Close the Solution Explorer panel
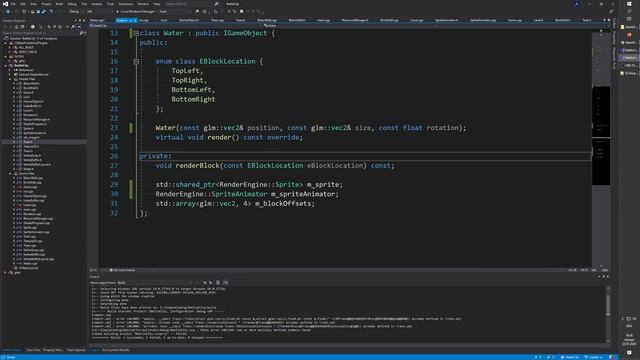 tap(84, 20)
